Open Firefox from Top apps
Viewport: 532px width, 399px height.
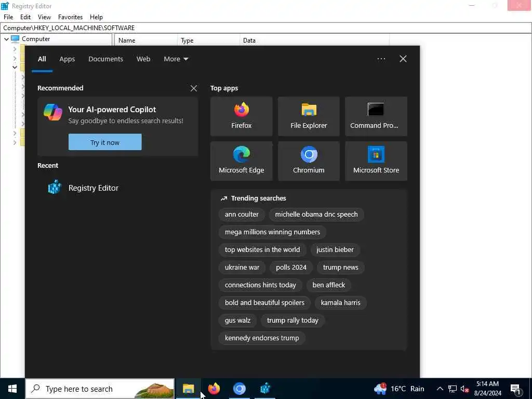pyautogui.click(x=241, y=116)
